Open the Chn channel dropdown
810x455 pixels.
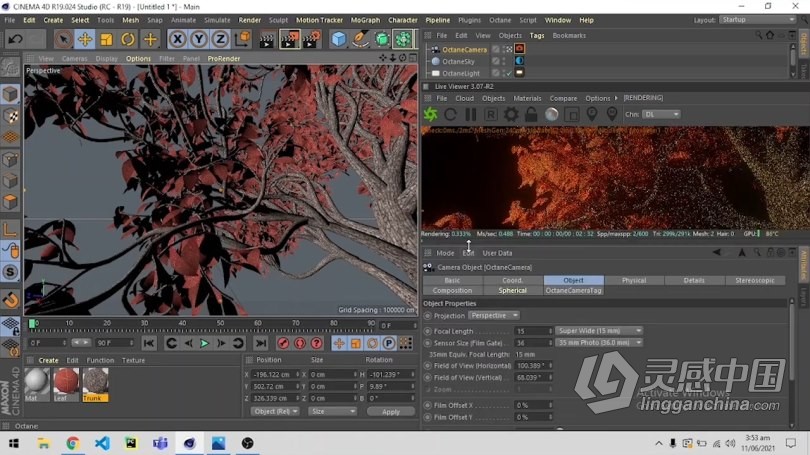661,114
